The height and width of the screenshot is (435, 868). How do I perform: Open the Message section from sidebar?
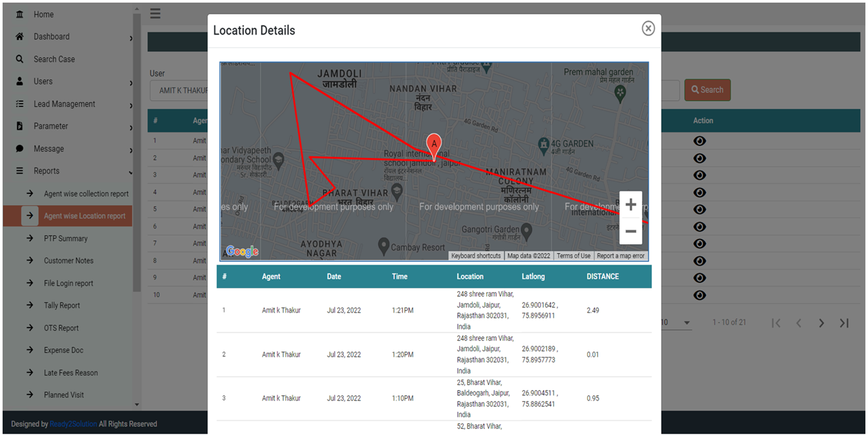coord(18,148)
